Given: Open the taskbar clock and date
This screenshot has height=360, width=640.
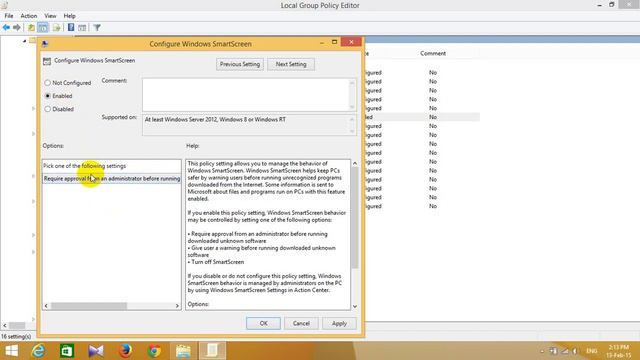Looking at the screenshot, I should pyautogui.click(x=618, y=351).
